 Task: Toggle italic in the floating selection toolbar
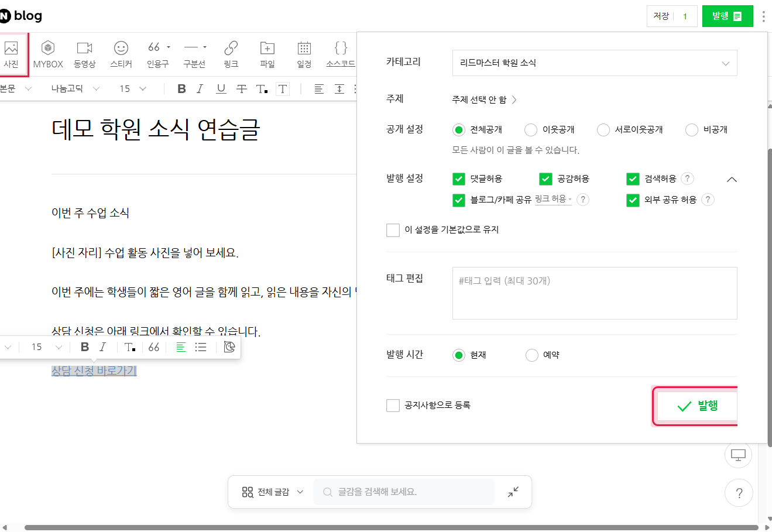[103, 347]
